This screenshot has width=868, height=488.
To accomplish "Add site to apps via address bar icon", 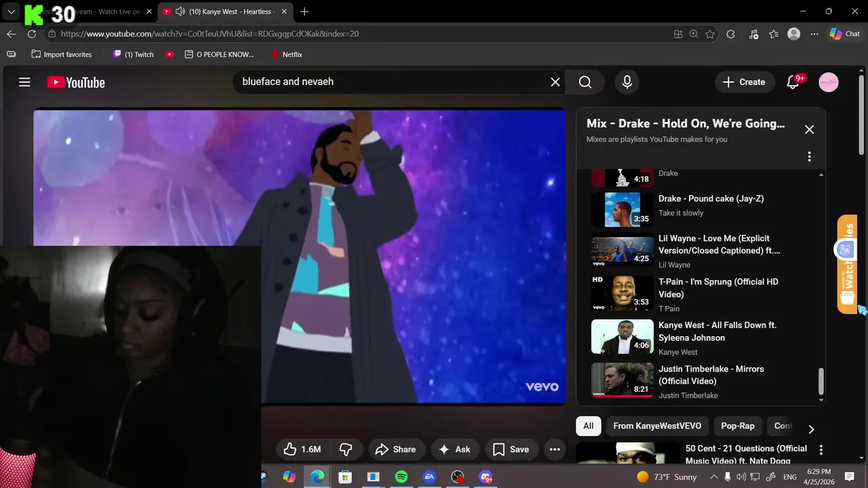I will pyautogui.click(x=678, y=34).
